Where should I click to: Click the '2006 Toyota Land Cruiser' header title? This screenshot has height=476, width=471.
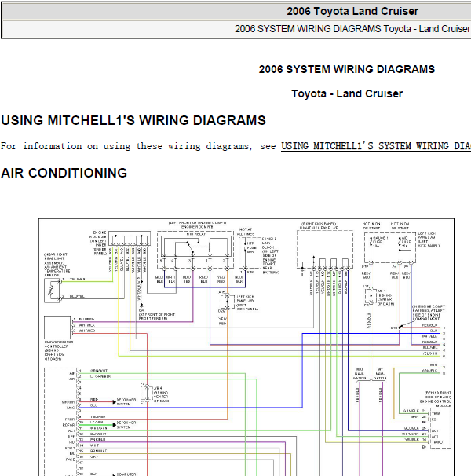[352, 11]
